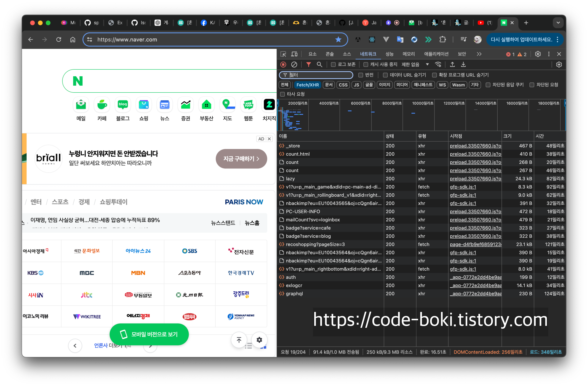
Task: Enable the 로그 보존 checkbox
Action: click(333, 64)
